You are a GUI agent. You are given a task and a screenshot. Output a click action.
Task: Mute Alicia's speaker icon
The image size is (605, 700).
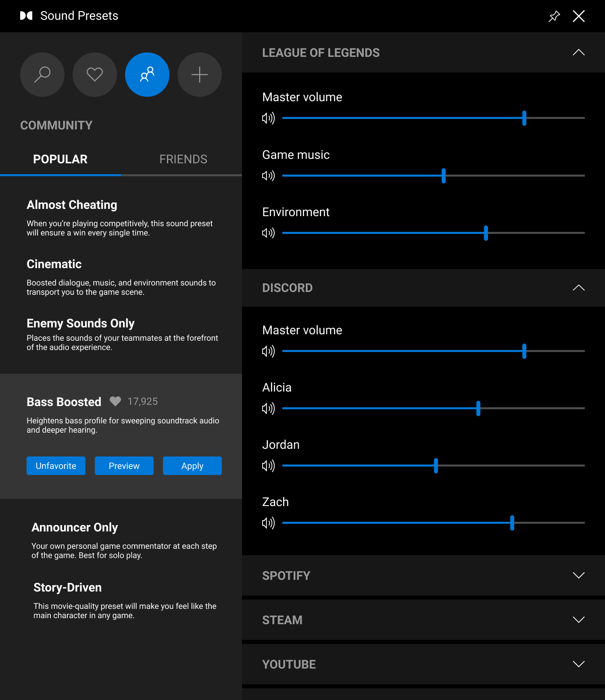[x=268, y=408]
